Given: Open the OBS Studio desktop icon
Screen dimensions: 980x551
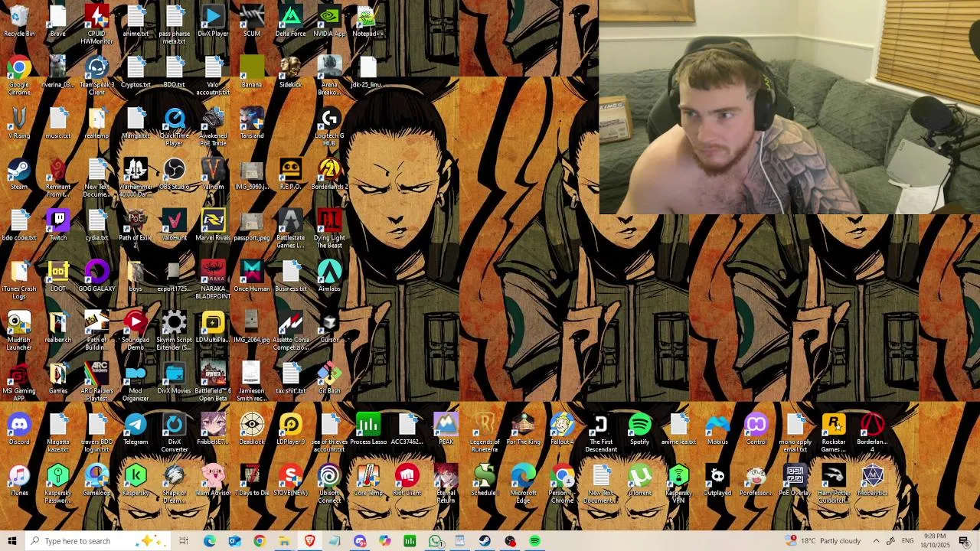Looking at the screenshot, I should pos(175,174).
